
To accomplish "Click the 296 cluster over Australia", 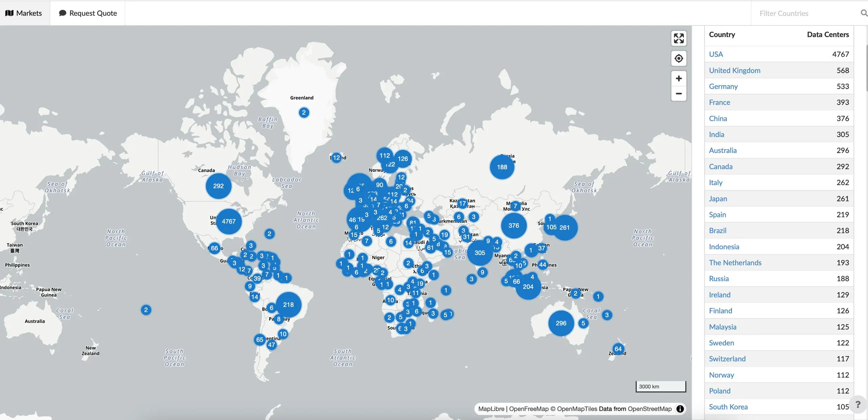I will click(x=561, y=323).
